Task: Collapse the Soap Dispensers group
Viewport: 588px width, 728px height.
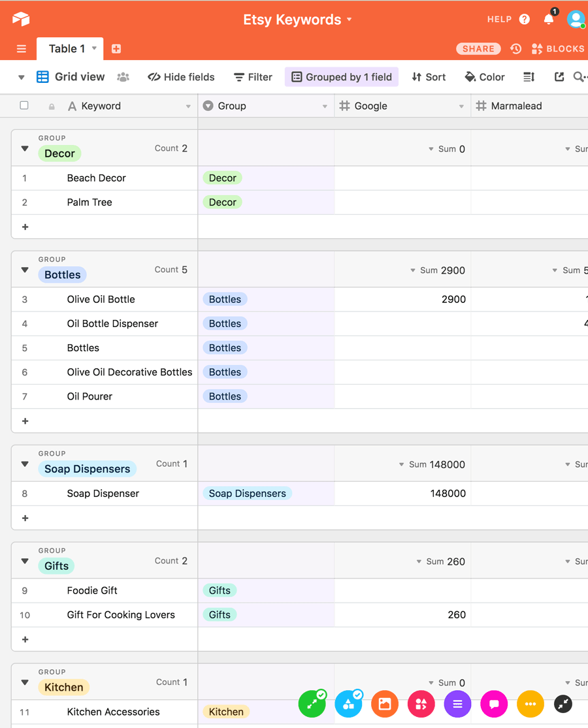Action: (25, 464)
